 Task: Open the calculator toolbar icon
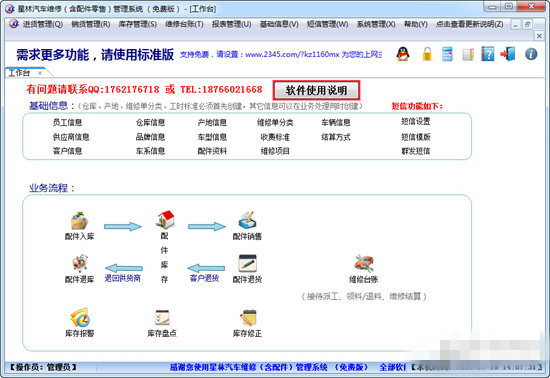pos(447,54)
